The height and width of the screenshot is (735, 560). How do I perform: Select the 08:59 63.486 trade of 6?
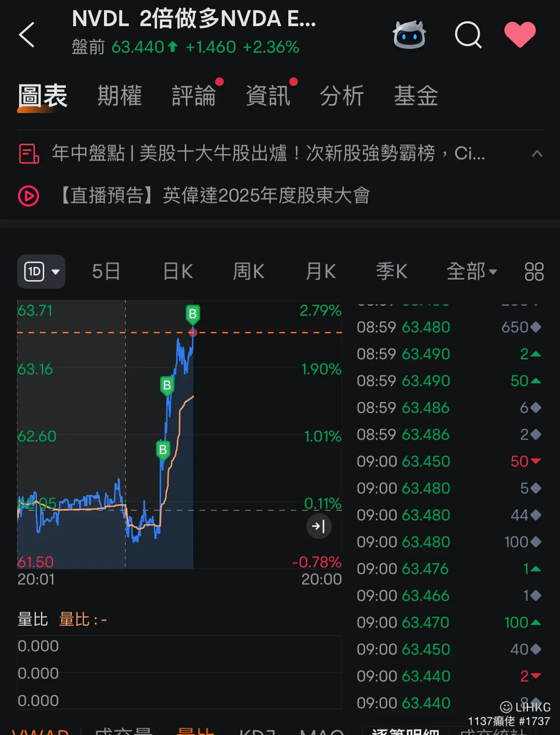[449, 407]
